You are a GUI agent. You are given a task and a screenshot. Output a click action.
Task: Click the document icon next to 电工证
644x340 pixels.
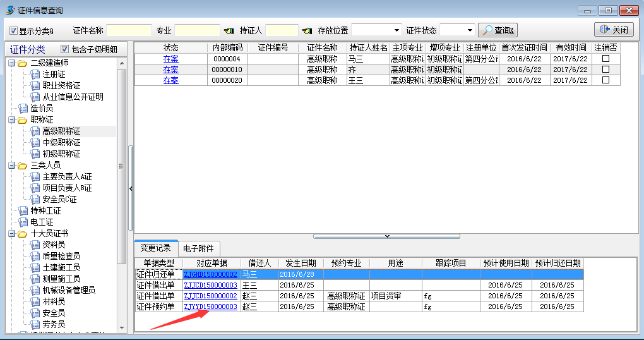click(23, 222)
